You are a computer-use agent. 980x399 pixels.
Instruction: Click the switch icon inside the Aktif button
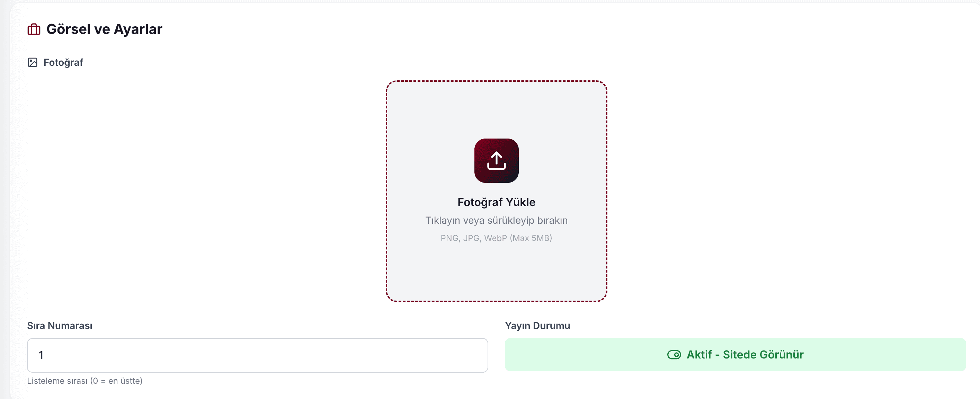(x=674, y=355)
